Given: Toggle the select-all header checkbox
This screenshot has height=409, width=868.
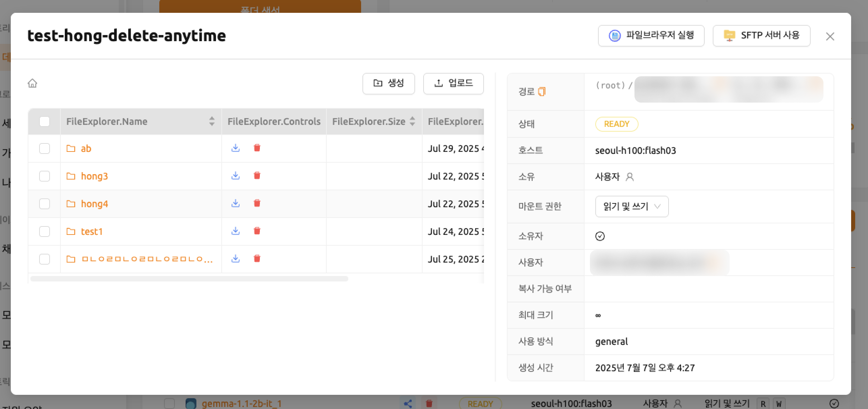Looking at the screenshot, I should pyautogui.click(x=45, y=121).
